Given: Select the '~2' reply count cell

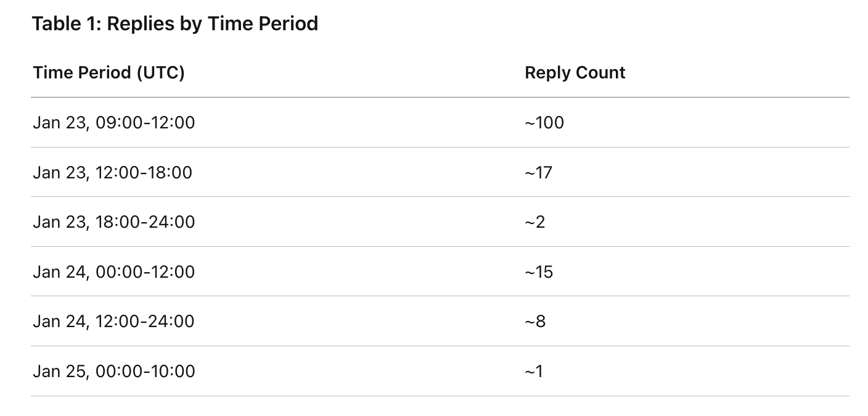Looking at the screenshot, I should coord(535,222).
